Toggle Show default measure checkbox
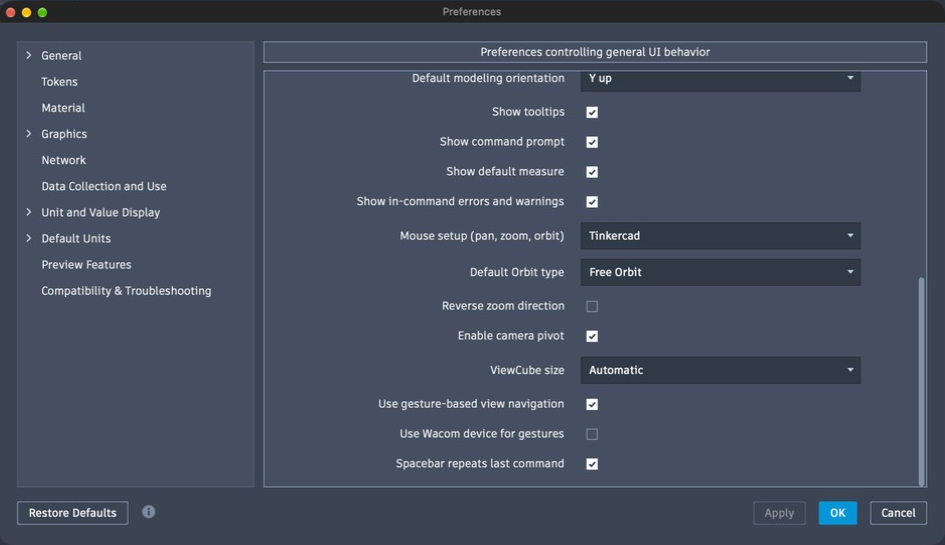Image resolution: width=945 pixels, height=545 pixels. point(592,172)
